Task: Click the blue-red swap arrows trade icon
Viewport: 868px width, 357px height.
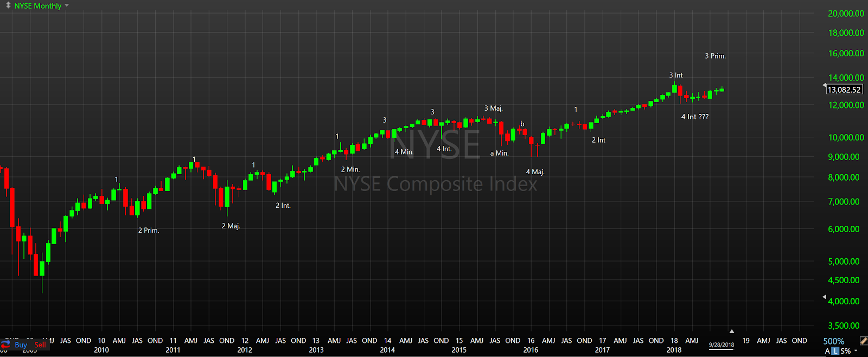Action: point(6,345)
